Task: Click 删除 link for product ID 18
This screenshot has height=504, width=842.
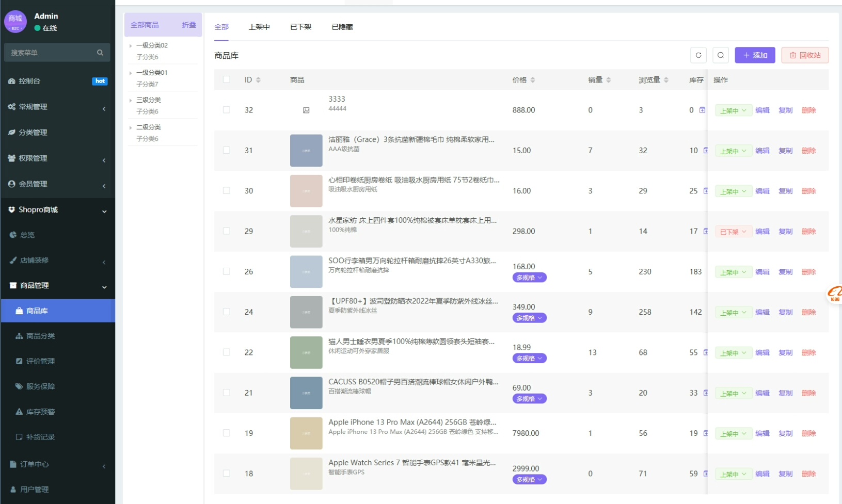Action: 808,474
